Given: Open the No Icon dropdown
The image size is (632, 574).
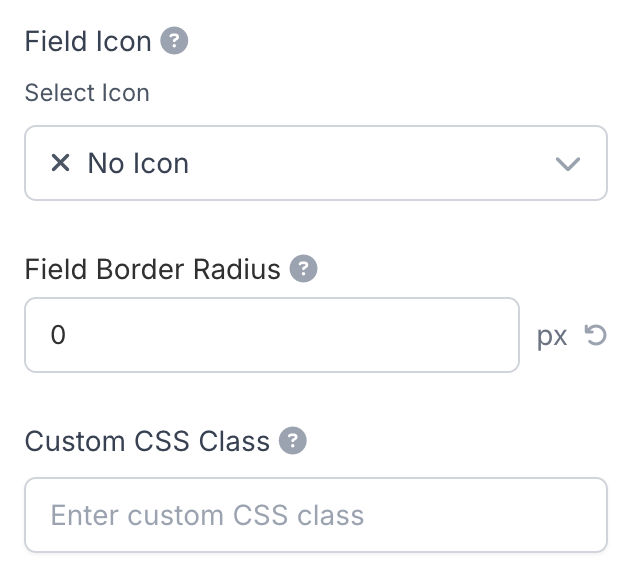Looking at the screenshot, I should click(x=315, y=163).
